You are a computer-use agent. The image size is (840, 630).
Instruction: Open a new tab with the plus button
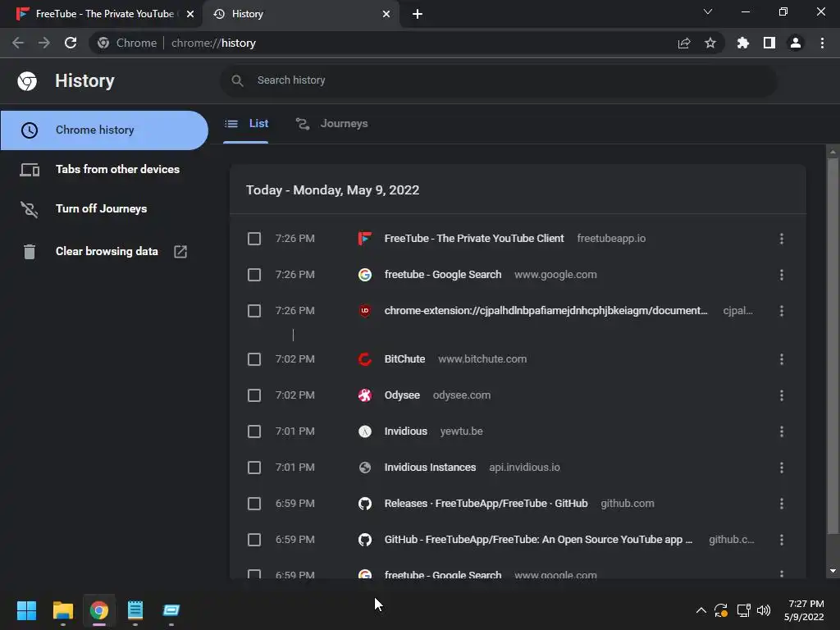coord(418,14)
